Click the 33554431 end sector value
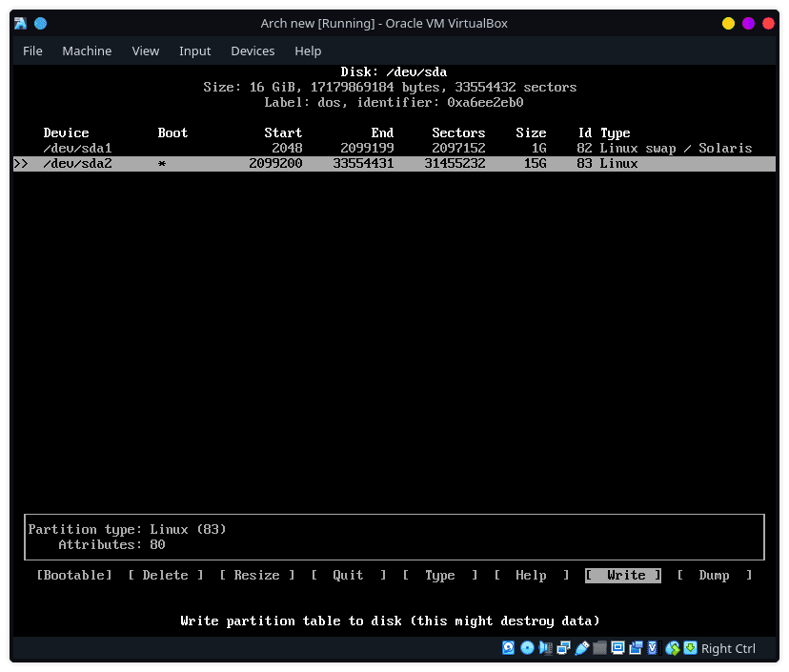 click(x=363, y=164)
